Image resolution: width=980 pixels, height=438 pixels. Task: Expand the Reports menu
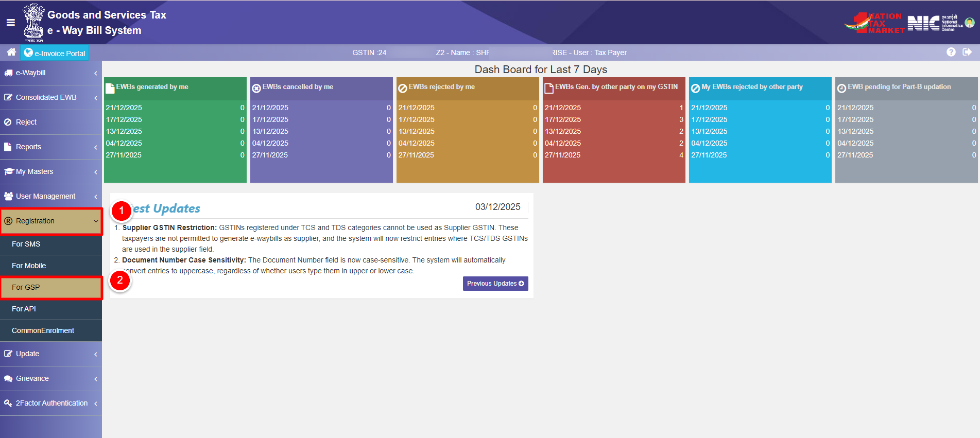(x=50, y=147)
